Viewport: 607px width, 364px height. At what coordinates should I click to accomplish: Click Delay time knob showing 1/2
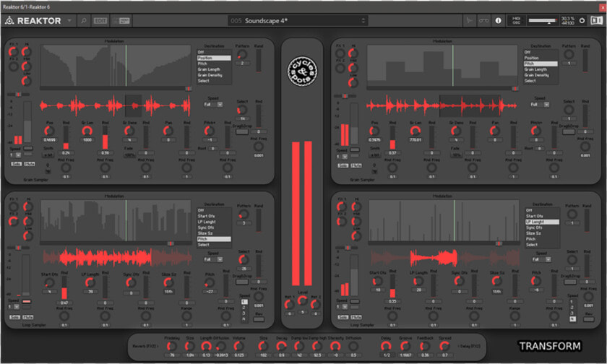[386, 347]
